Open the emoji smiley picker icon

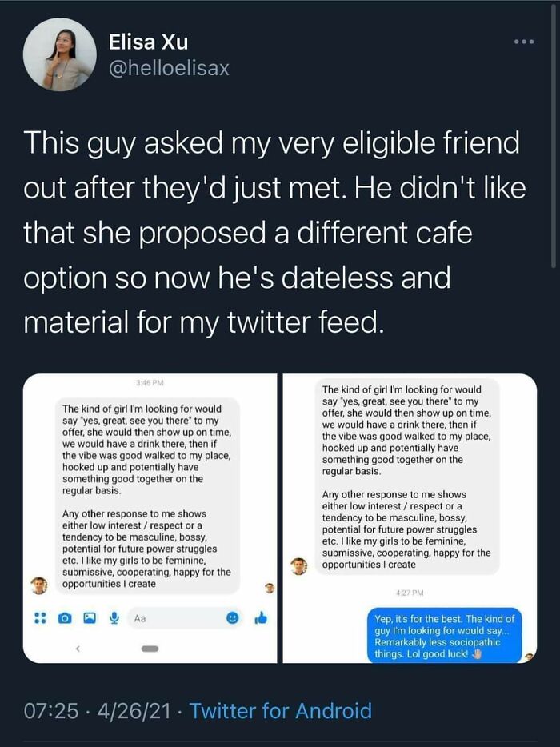click(x=234, y=617)
